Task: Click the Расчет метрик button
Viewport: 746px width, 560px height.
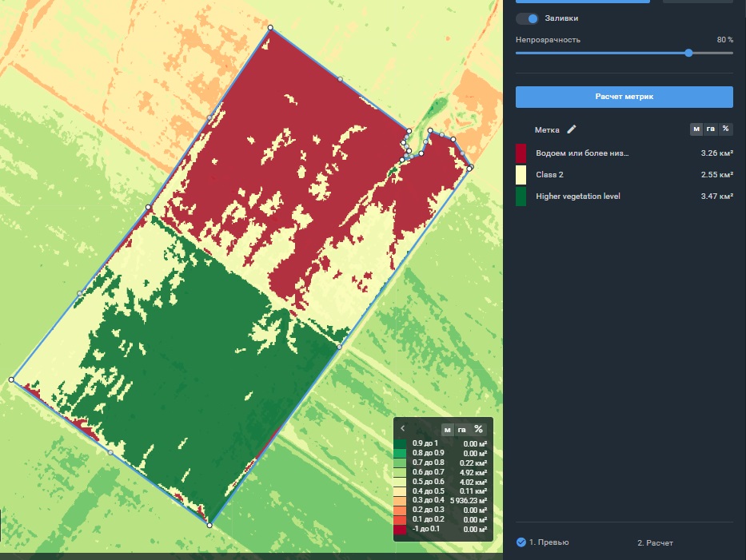Action: click(x=624, y=97)
